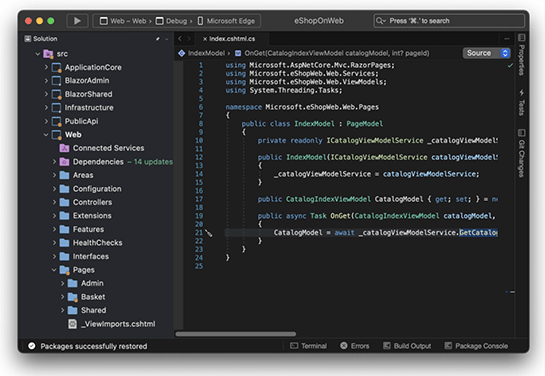Collapse the src solution folder
The image size is (545, 376).
click(38, 54)
